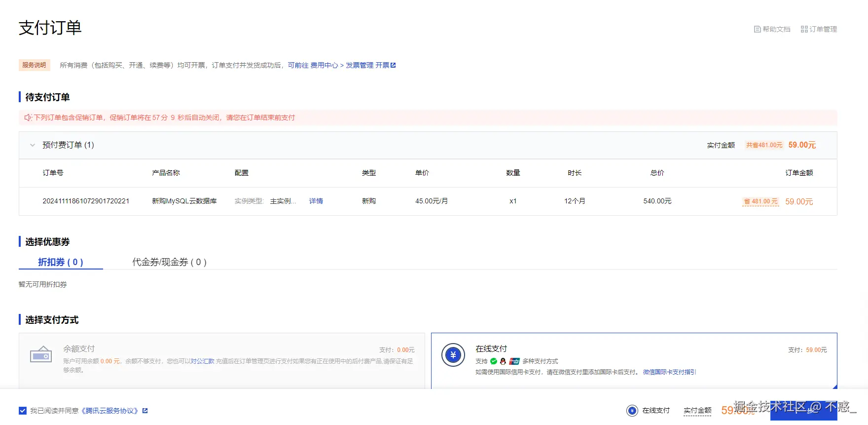The height and width of the screenshot is (425, 868).
Task: Click the UnionPay card icon
Action: point(514,361)
